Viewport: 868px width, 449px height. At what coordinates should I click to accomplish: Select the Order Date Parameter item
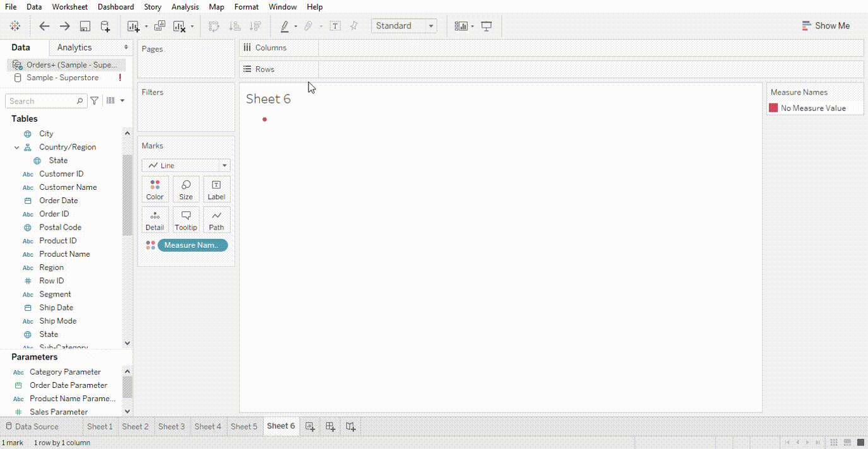click(x=68, y=385)
